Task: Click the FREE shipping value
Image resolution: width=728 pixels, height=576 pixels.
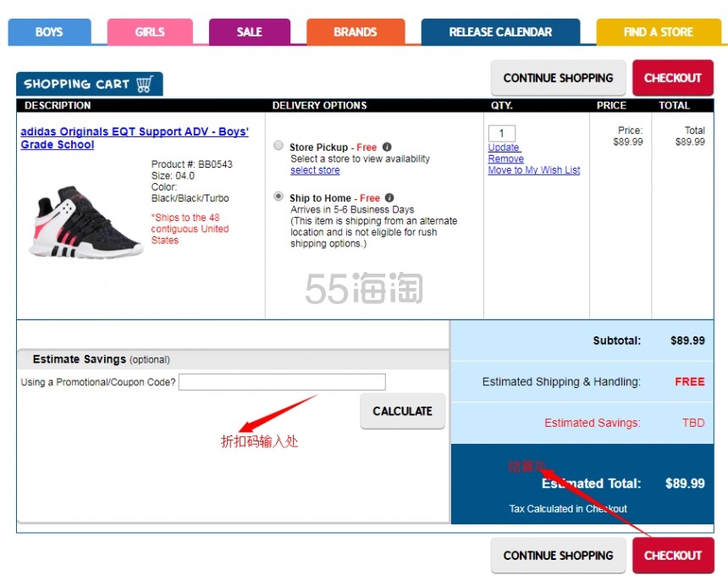Action: 689,382
